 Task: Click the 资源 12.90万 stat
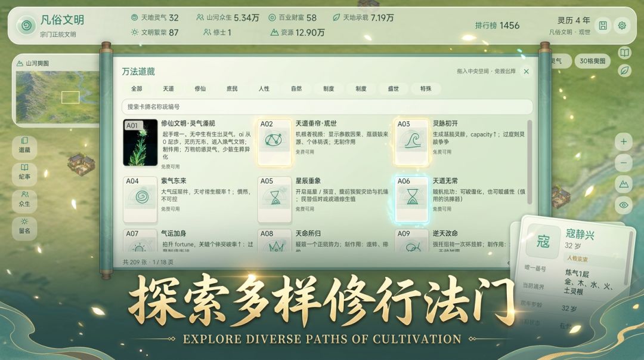pos(298,32)
